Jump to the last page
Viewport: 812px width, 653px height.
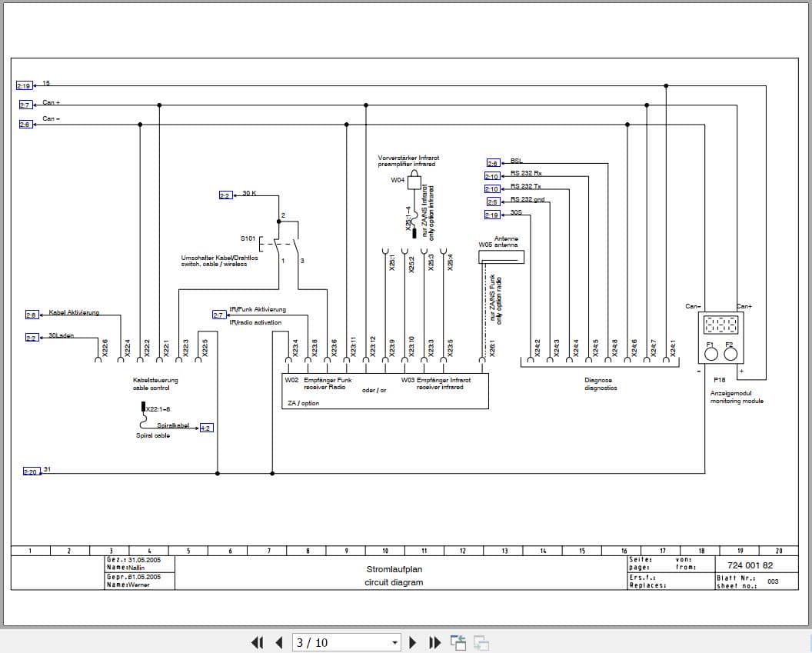tap(435, 643)
